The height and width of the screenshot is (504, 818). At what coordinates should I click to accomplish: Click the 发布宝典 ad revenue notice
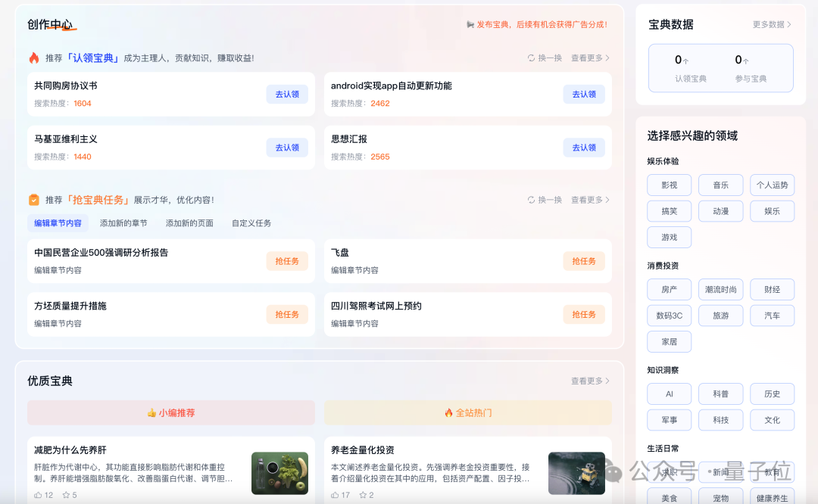click(542, 24)
